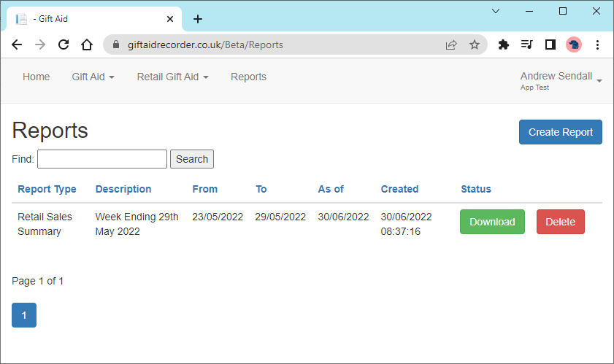
Task: Download the Retail Sales Summary report
Action: pyautogui.click(x=492, y=222)
